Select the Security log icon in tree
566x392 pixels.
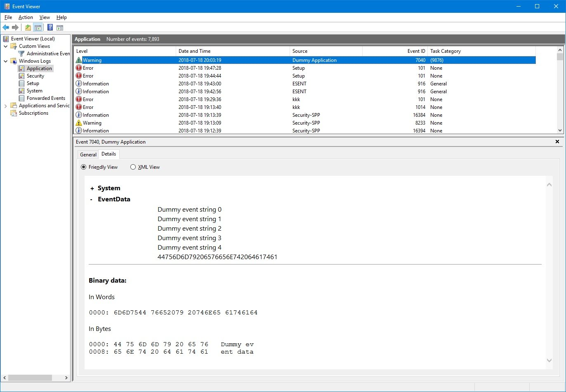click(22, 76)
